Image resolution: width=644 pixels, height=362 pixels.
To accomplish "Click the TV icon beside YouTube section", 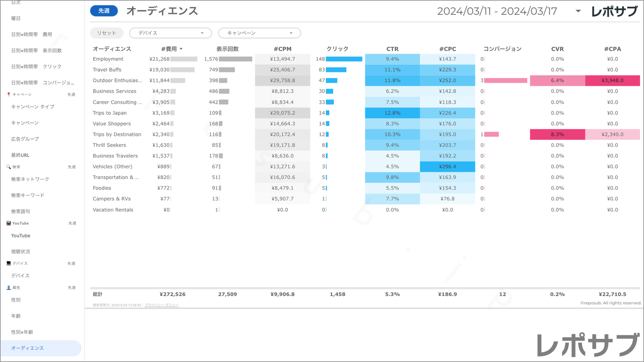I will pyautogui.click(x=8, y=224).
